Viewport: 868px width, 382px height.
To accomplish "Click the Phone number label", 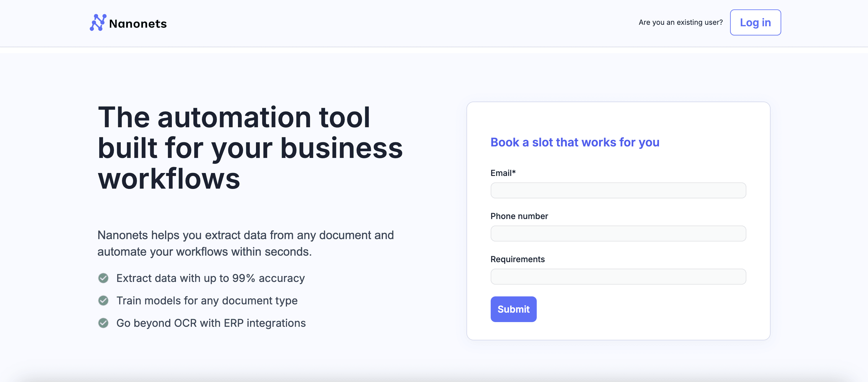I will (519, 216).
